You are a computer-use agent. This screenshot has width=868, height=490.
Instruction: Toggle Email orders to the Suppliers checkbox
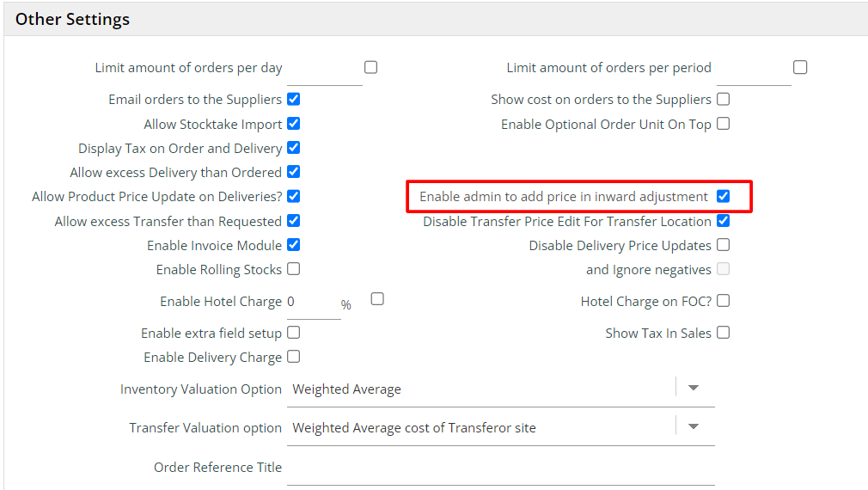point(294,99)
